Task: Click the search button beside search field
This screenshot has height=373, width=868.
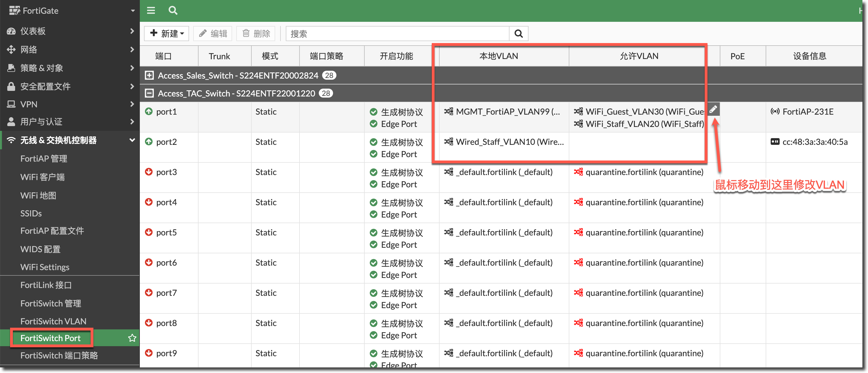Action: point(518,34)
